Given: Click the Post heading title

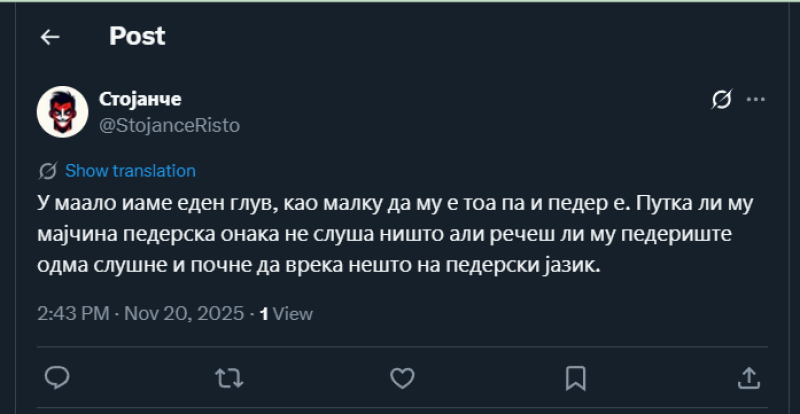Looking at the screenshot, I should click(137, 37).
